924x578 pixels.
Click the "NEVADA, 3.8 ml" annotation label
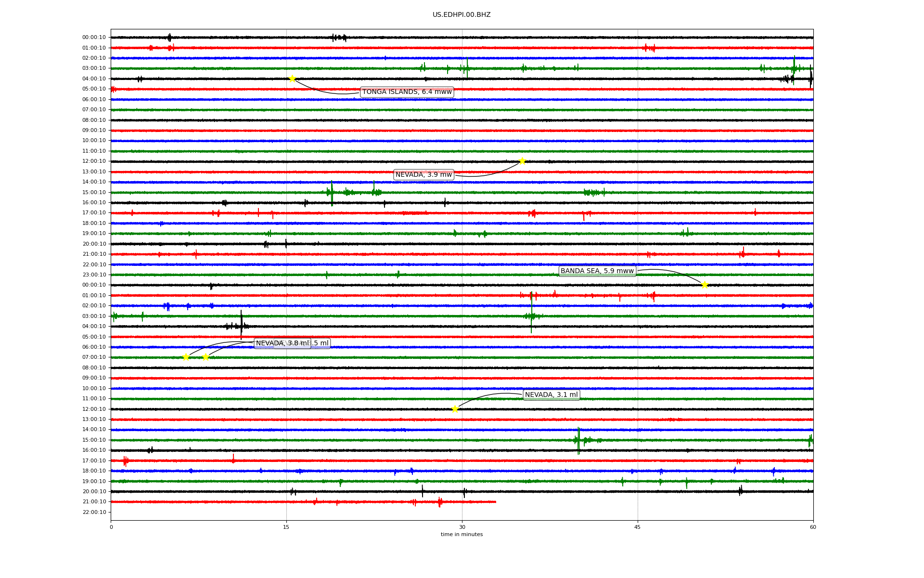(282, 343)
